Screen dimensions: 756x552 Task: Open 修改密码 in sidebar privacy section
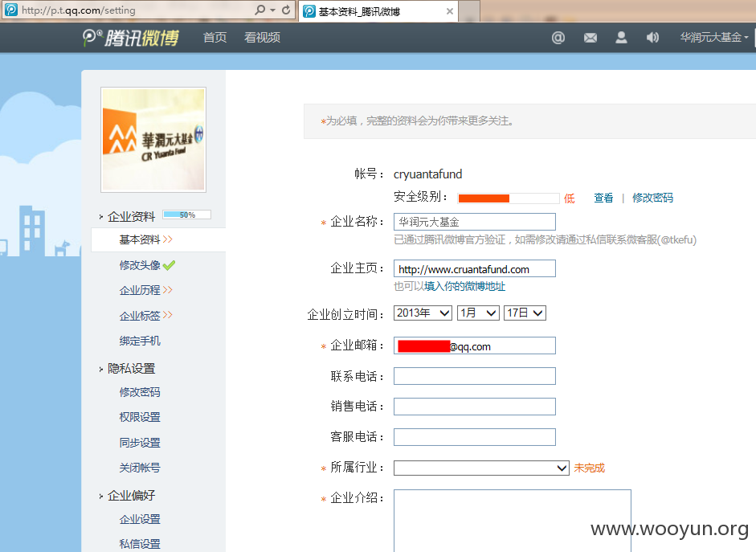(140, 392)
